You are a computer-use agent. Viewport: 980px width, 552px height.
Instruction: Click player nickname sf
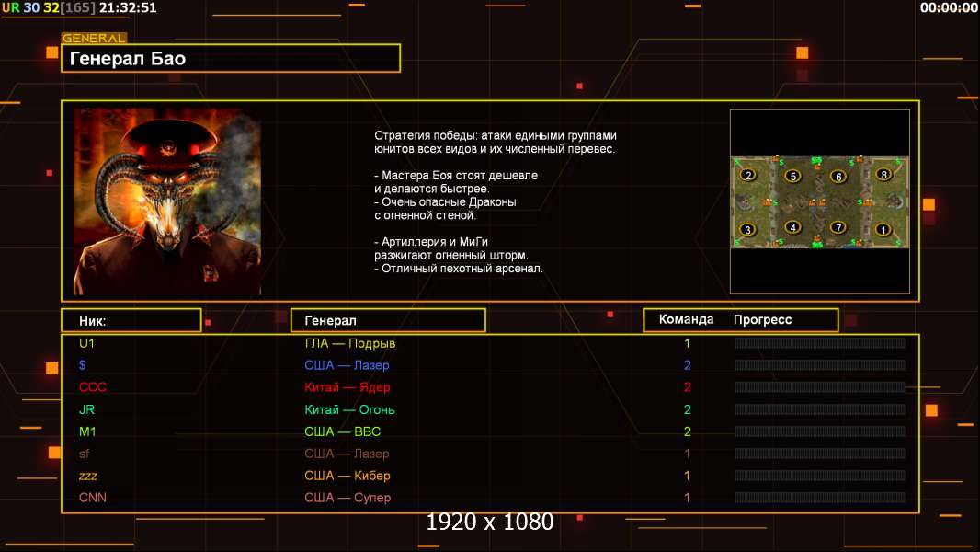pos(84,454)
